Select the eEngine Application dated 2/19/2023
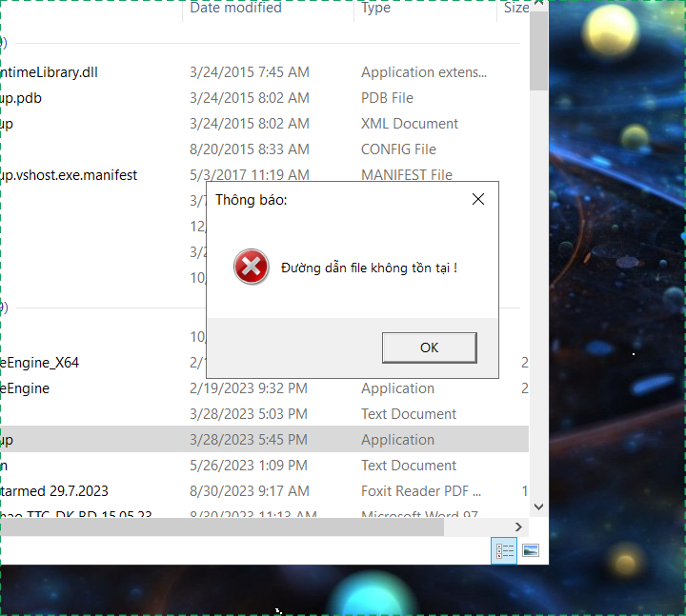The image size is (686, 616). (264, 388)
